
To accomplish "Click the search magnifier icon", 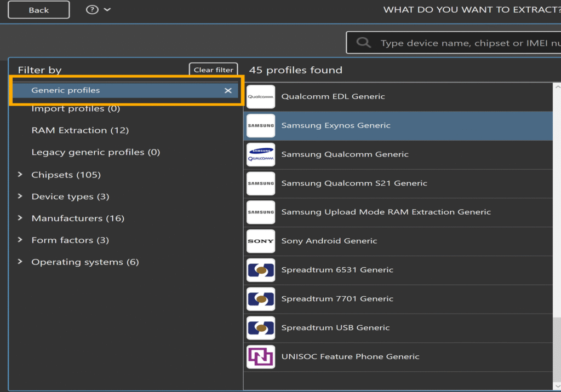I will 363,43.
